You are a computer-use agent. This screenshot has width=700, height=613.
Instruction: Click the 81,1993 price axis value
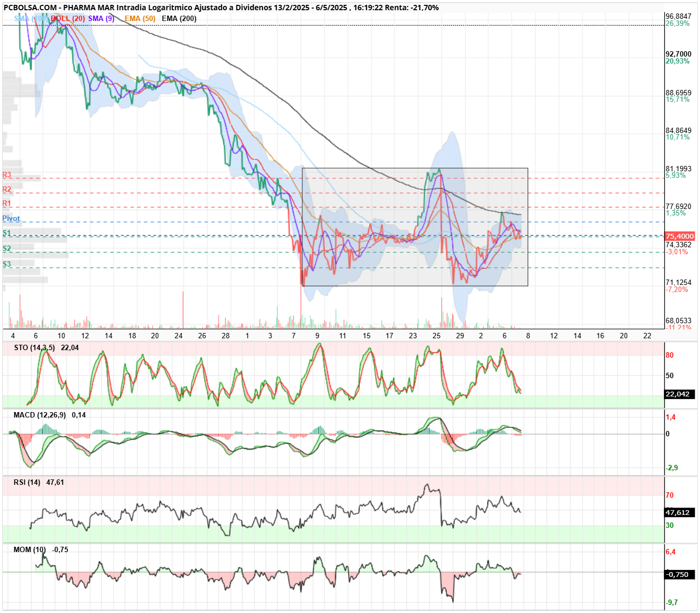(678, 169)
